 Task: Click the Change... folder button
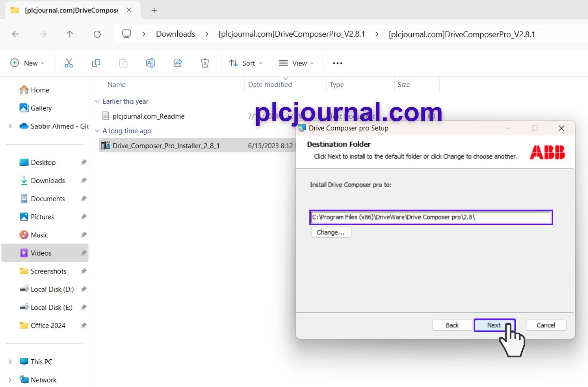[330, 232]
